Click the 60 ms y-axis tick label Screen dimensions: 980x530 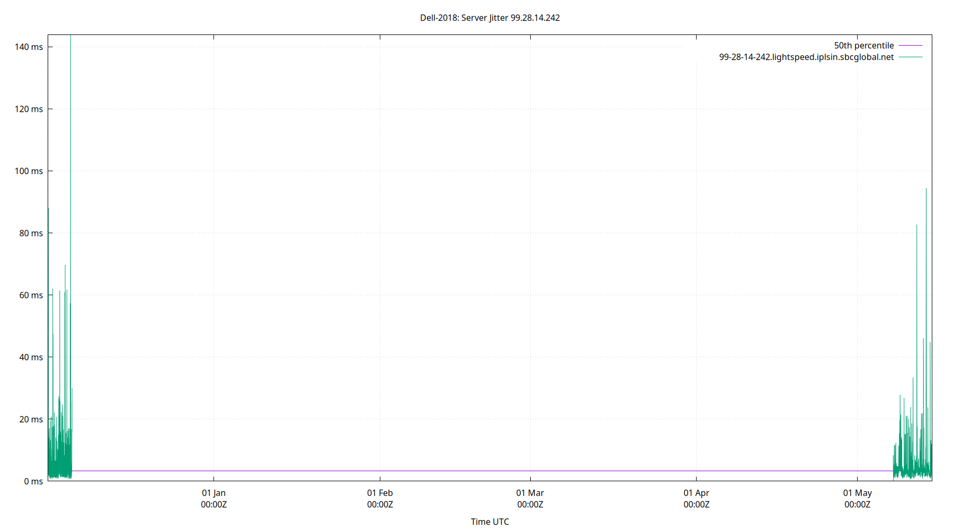click(x=30, y=295)
